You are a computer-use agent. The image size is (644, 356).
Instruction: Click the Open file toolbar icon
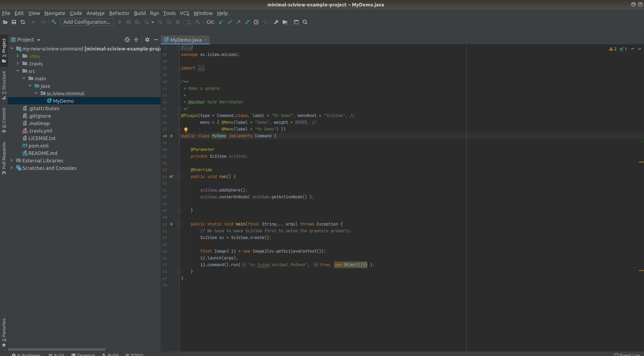[5, 22]
